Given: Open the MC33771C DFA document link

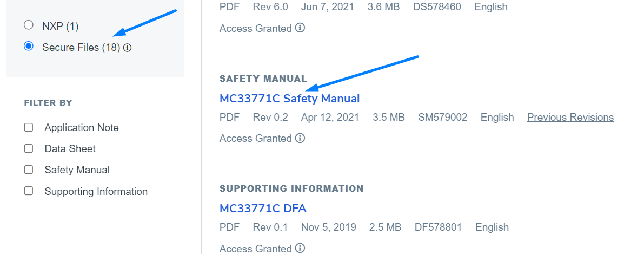Looking at the screenshot, I should click(263, 209).
